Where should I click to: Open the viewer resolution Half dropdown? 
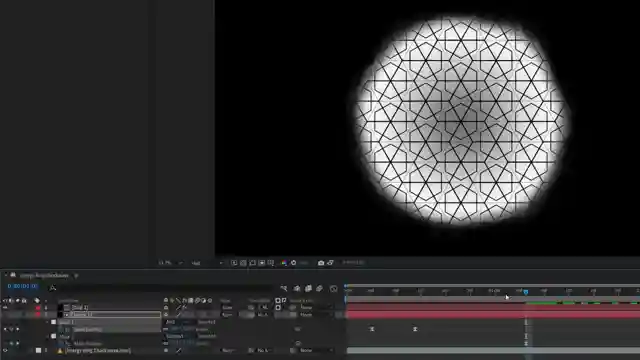207,263
